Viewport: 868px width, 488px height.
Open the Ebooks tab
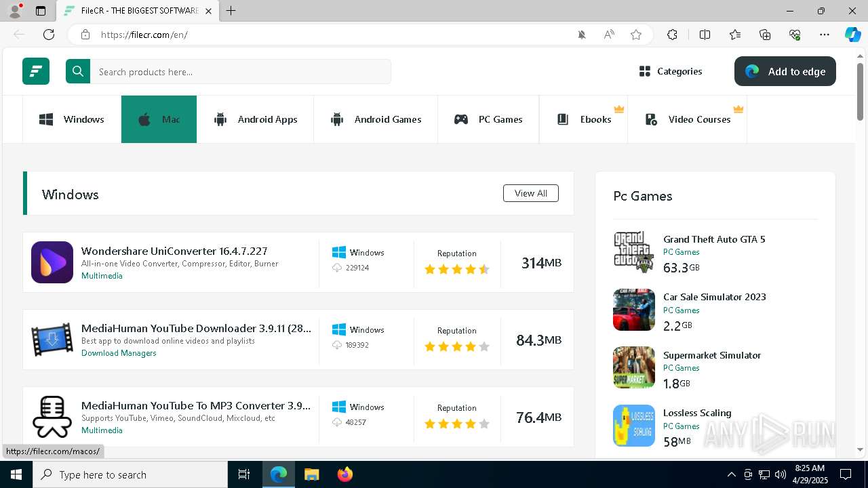[584, 119]
